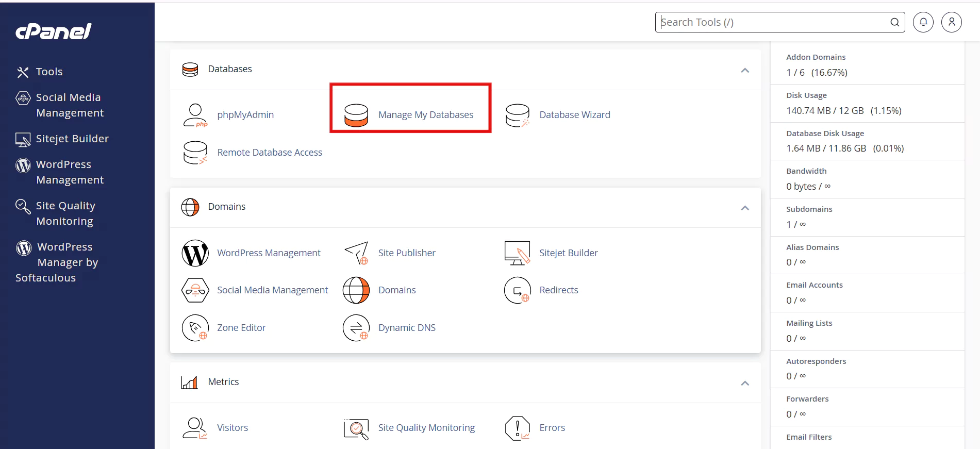
Task: Click the Sitejet Builder sidebar icon
Action: point(23,139)
